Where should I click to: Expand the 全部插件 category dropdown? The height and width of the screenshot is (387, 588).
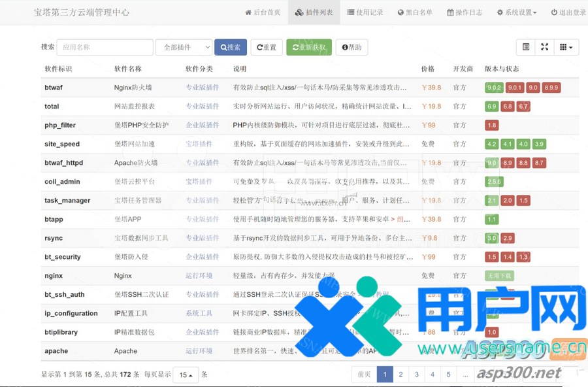point(184,47)
